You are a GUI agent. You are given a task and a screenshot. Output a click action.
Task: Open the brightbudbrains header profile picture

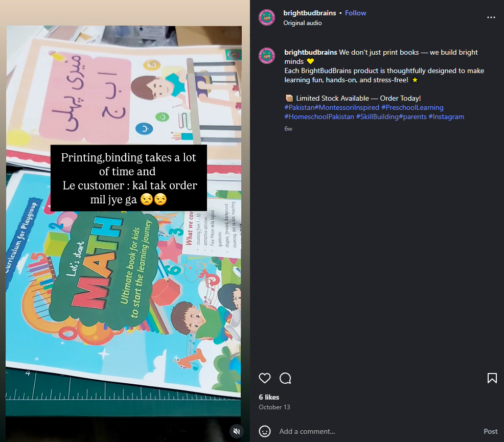point(267,17)
